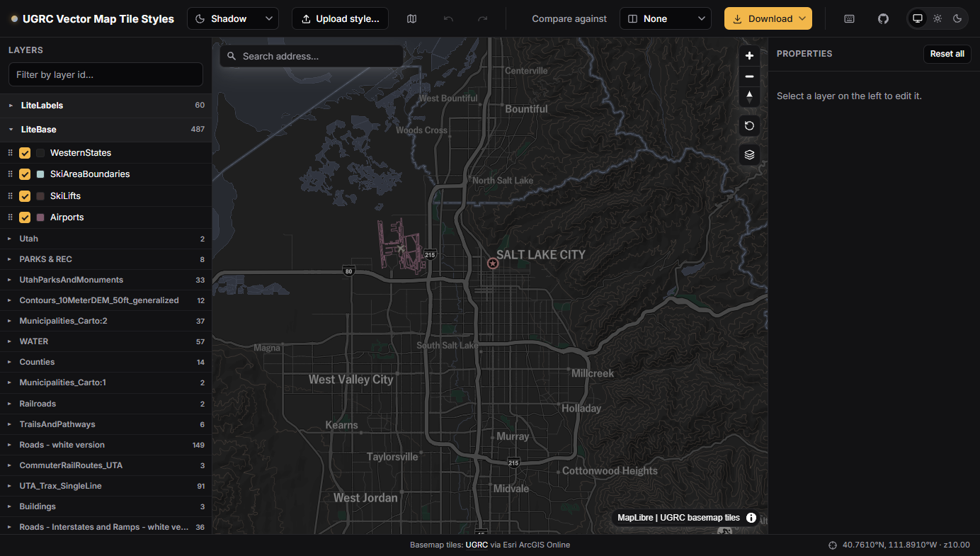Grab the WesternStates layer drag handle
This screenshot has width=980, height=556.
(x=10, y=153)
